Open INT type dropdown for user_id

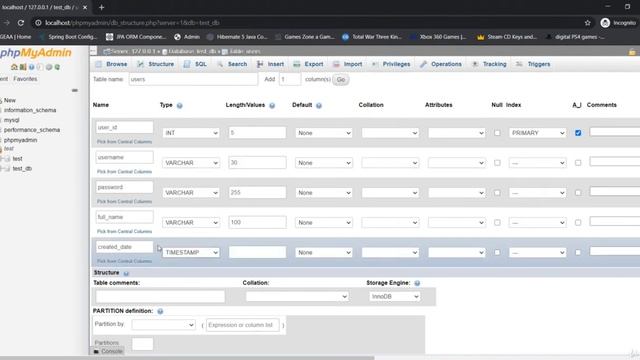pos(191,133)
